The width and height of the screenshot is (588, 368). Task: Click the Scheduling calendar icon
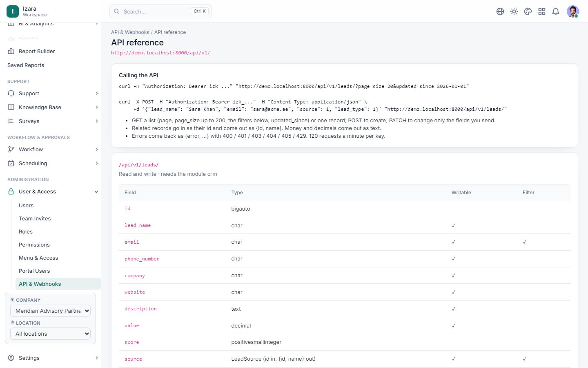pos(11,163)
